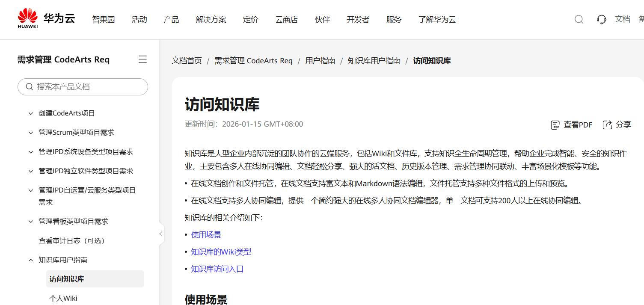Click the magnifier icon in the doc search box
Viewport: 644px width, 305px height.
[x=30, y=87]
